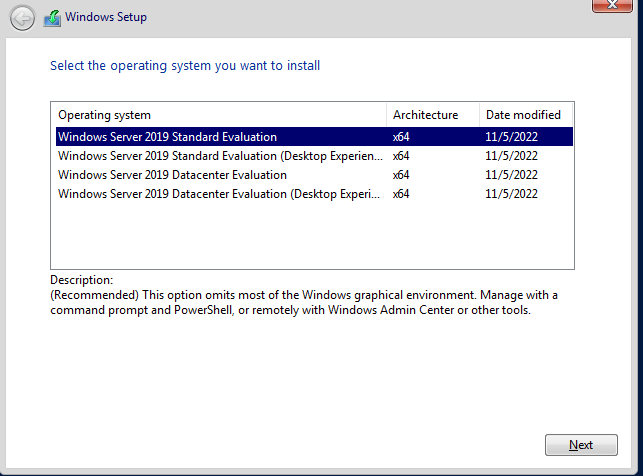Choose Standard Evaluation (Desktop Experience) entry
This screenshot has width=643, height=476.
[220, 156]
